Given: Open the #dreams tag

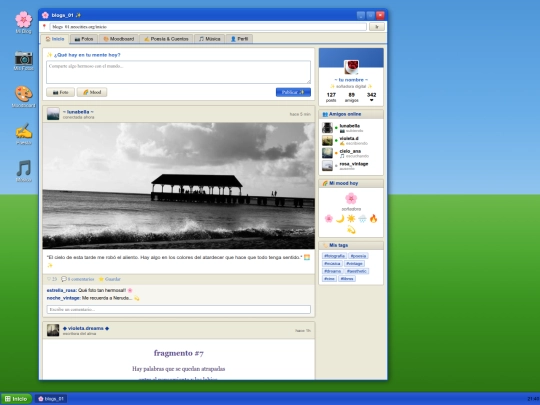Looking at the screenshot, I should [x=332, y=271].
